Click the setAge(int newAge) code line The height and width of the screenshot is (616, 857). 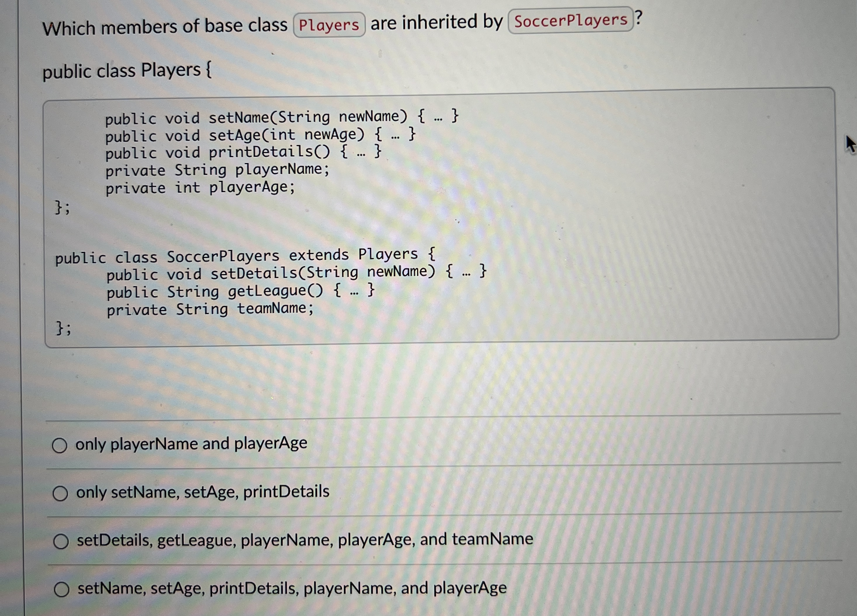pyautogui.click(x=260, y=135)
